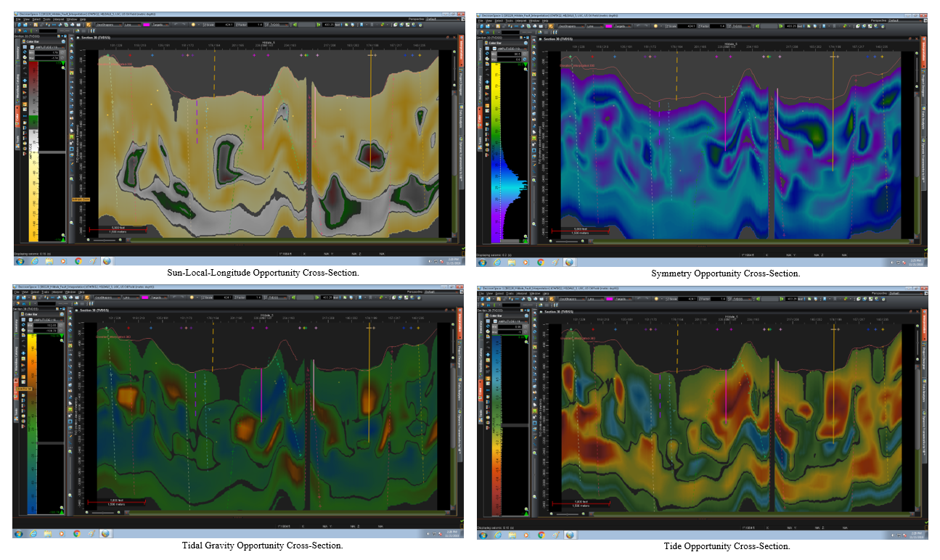Open Perspective dropdown in Symmetry window
The height and width of the screenshot is (560, 940).
906,20
